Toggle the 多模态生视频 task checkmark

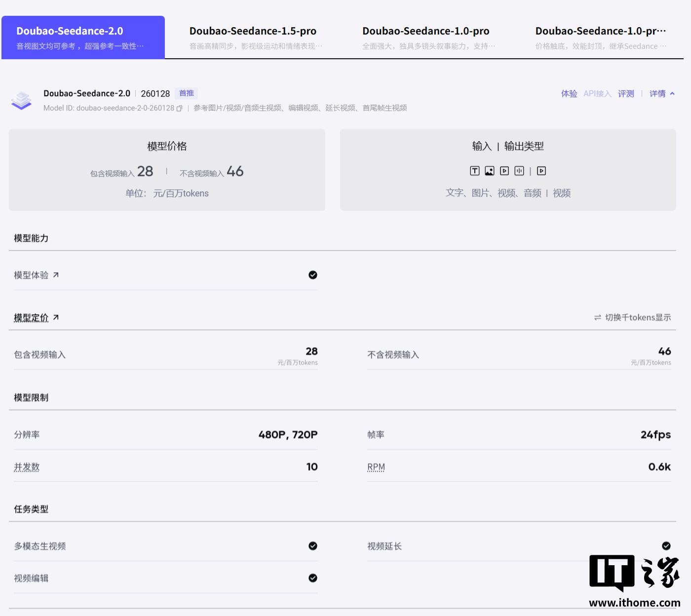(x=312, y=546)
